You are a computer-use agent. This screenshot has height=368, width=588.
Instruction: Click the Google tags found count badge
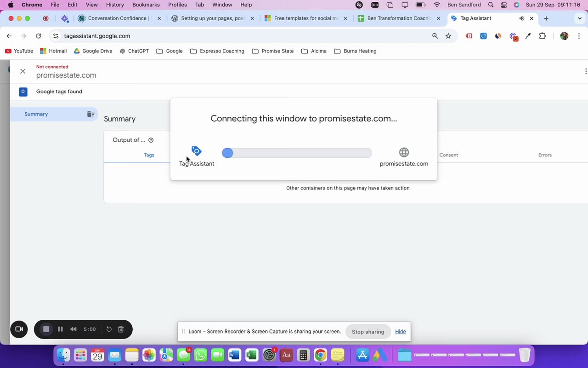23,92
